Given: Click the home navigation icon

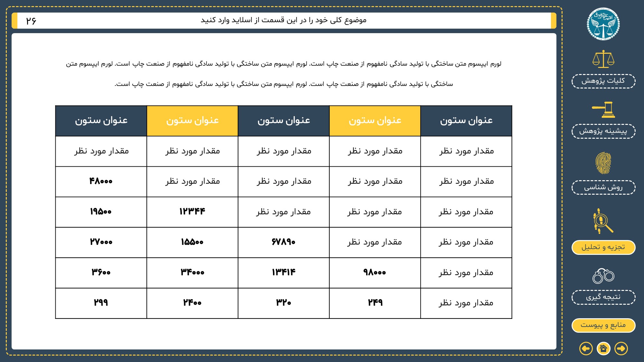Looking at the screenshot, I should coord(603,348).
